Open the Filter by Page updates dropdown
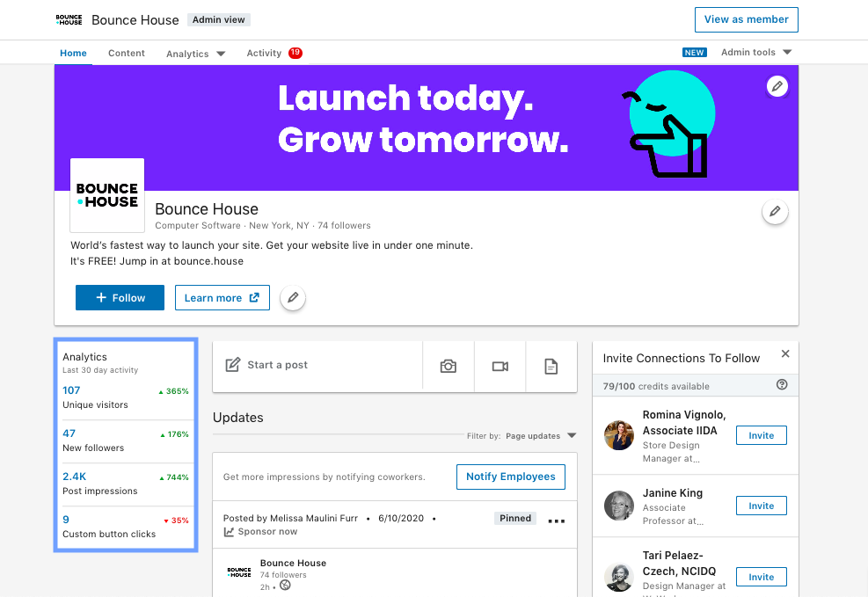Viewport: 868px width, 597px height. pyautogui.click(x=541, y=436)
